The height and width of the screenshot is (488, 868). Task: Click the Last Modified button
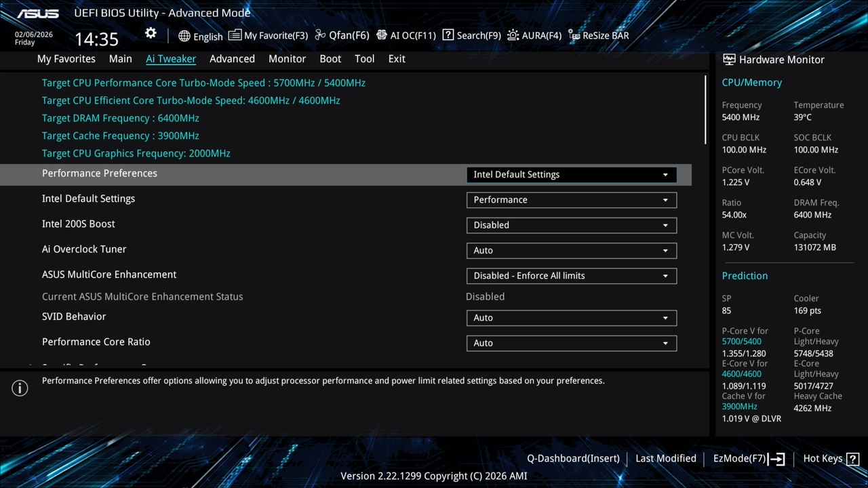click(665, 458)
